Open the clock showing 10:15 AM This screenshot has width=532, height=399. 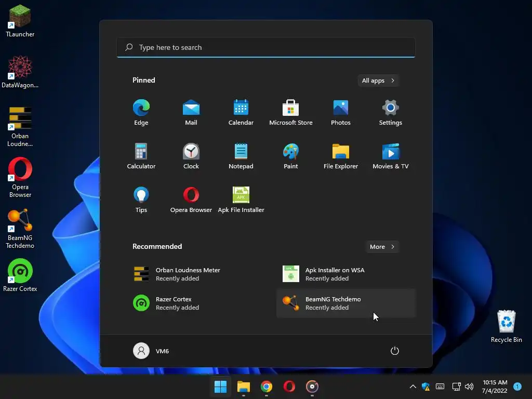pyautogui.click(x=495, y=387)
